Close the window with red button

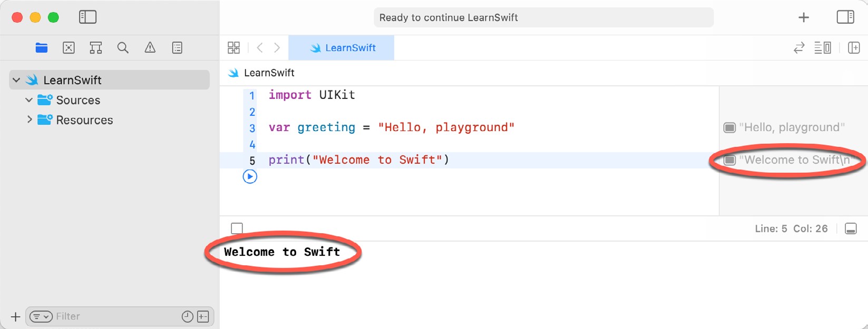point(17,17)
